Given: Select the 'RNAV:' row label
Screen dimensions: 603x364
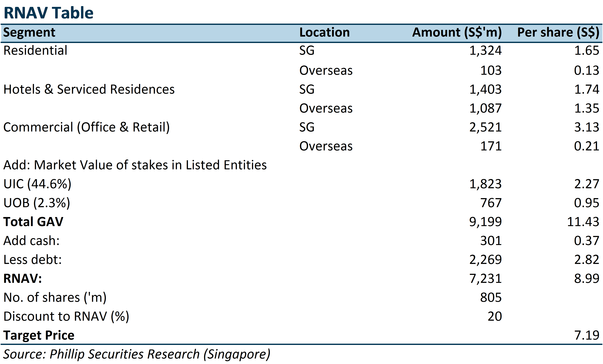Looking at the screenshot, I should click(23, 279).
